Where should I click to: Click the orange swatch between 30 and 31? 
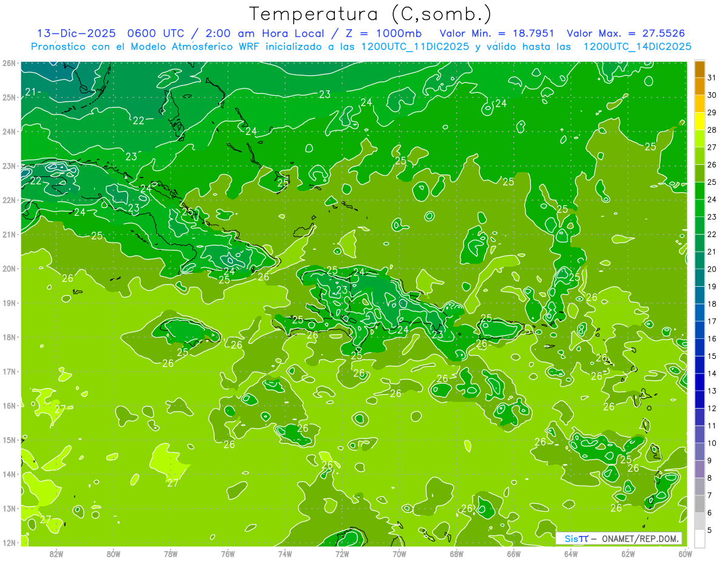tap(699, 86)
